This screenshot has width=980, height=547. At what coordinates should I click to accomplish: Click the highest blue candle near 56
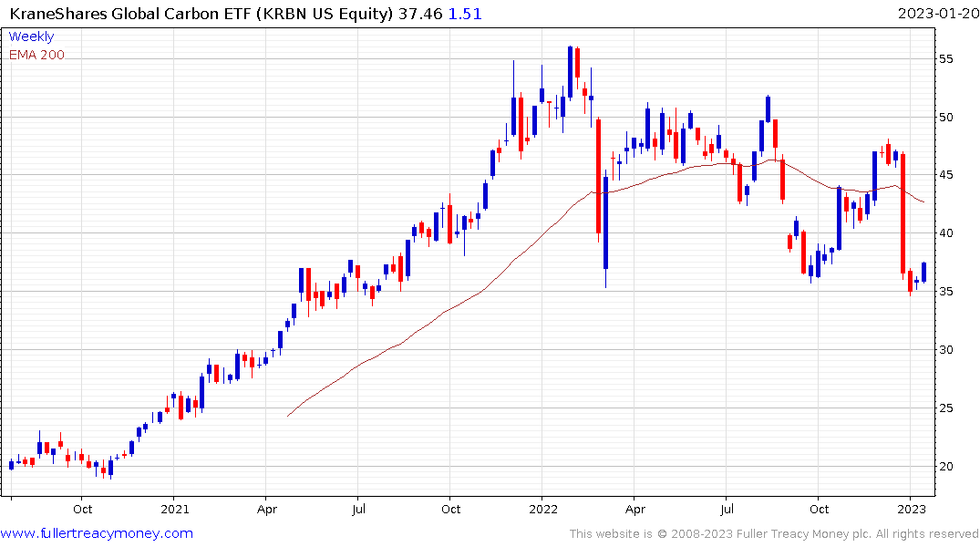click(570, 72)
